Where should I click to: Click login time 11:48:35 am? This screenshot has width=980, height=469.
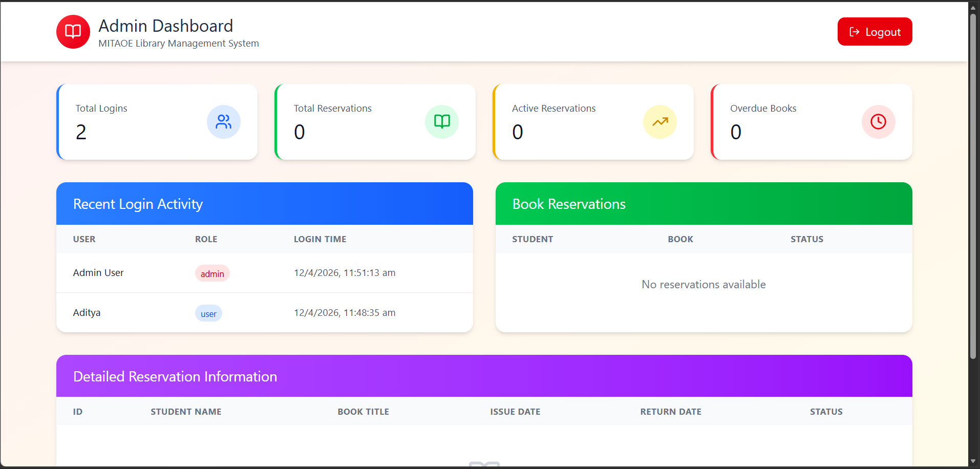pos(345,313)
